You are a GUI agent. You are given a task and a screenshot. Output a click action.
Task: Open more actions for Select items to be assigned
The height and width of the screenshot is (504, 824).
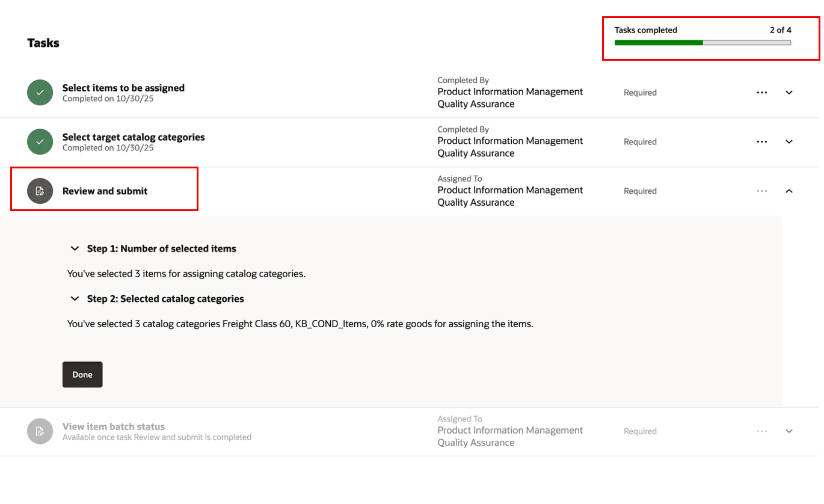pyautogui.click(x=762, y=93)
